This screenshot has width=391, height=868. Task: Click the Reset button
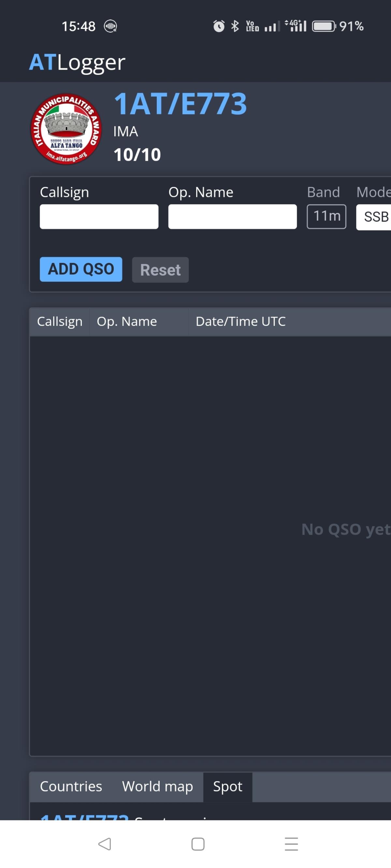pyautogui.click(x=160, y=270)
